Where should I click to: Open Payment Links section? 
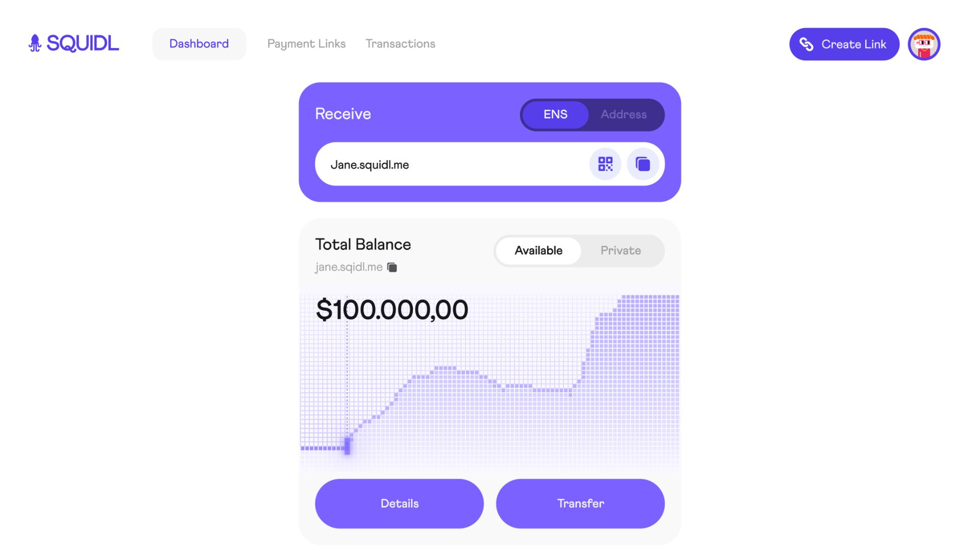coord(306,44)
